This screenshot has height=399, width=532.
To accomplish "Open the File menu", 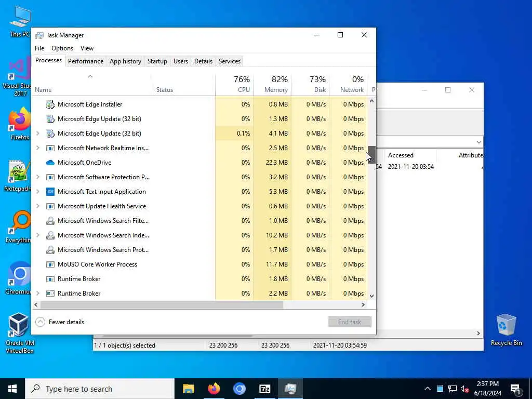I will pyautogui.click(x=39, y=48).
